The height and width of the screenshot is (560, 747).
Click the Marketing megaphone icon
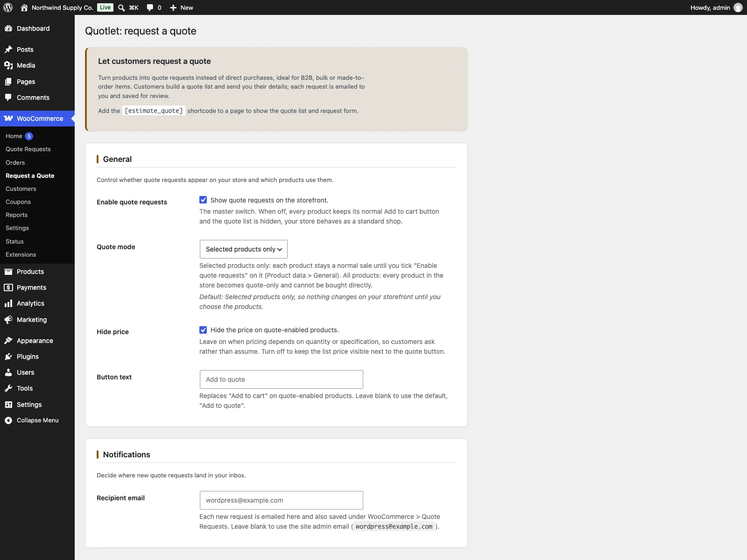point(8,320)
